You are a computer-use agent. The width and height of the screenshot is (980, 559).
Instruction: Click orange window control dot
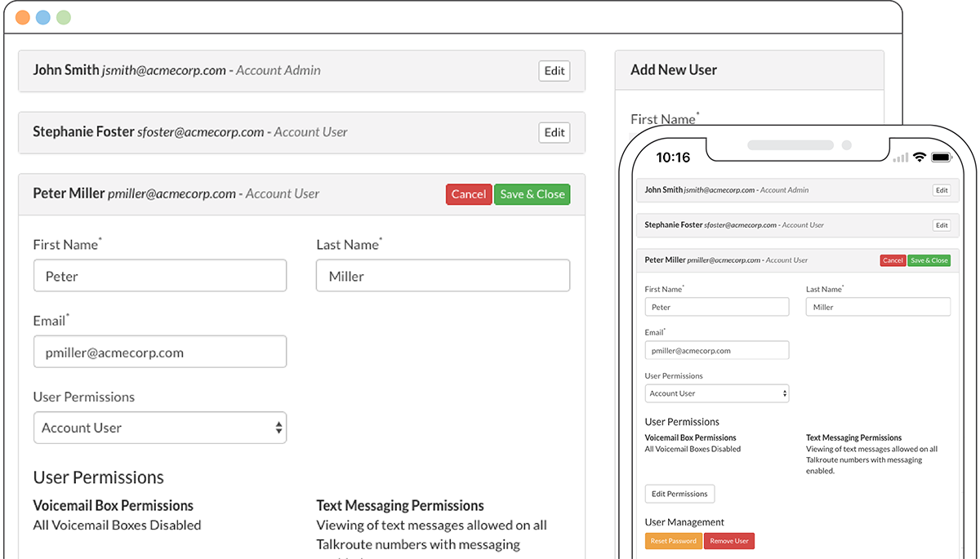[23, 17]
